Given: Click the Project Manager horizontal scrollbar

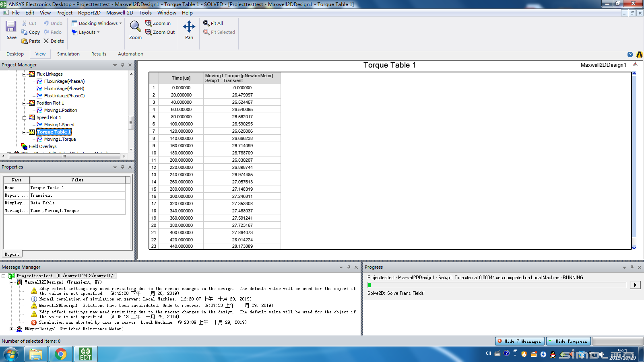Looking at the screenshot, I should (64, 156).
